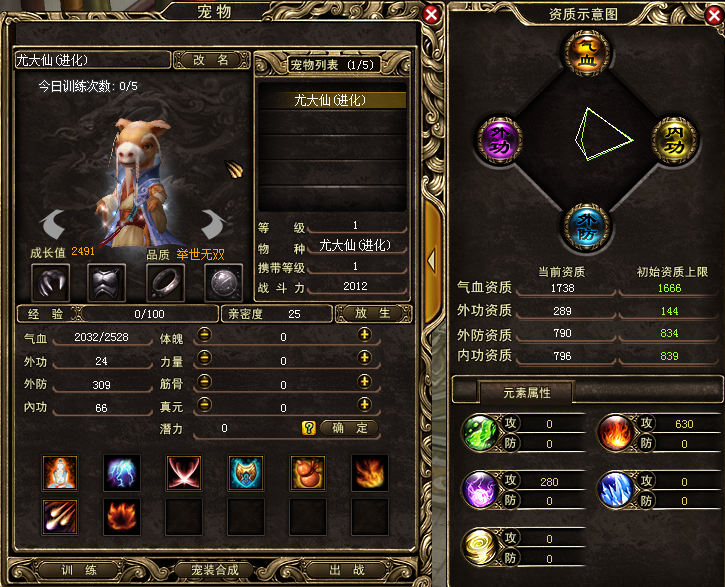Viewport: 725px width, 587px height.
Task: Select 尤大仙(进化) in the pet list
Action: click(332, 100)
